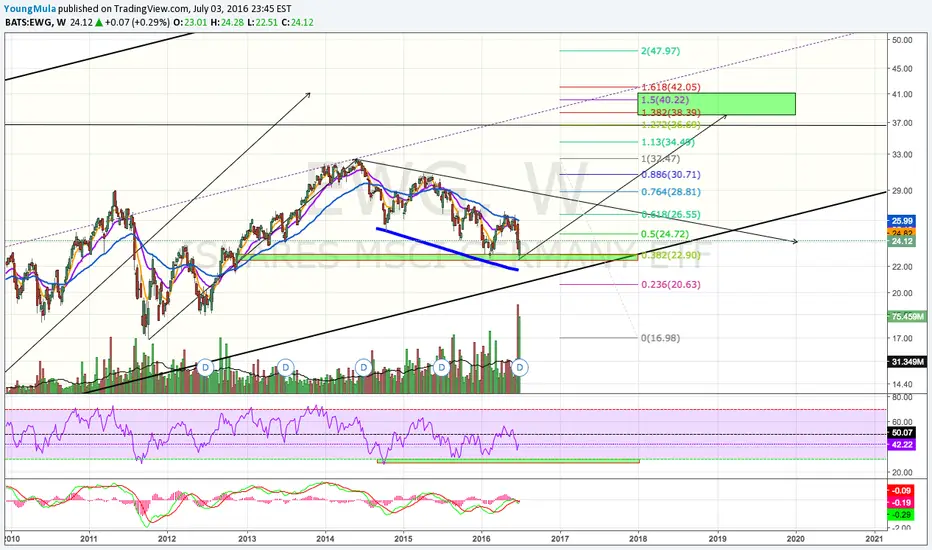Click the open price O:23.01 in header
Viewport: 932px width, 550px height.
(x=190, y=23)
